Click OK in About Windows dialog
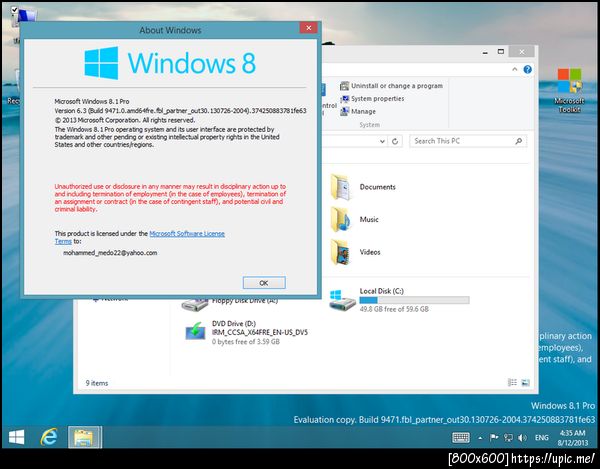The image size is (600, 469). click(x=264, y=283)
